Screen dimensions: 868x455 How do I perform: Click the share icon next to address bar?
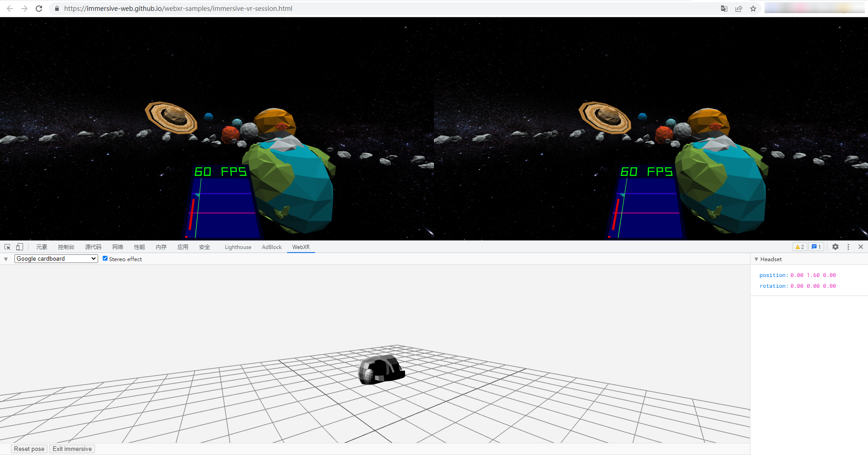(x=739, y=8)
